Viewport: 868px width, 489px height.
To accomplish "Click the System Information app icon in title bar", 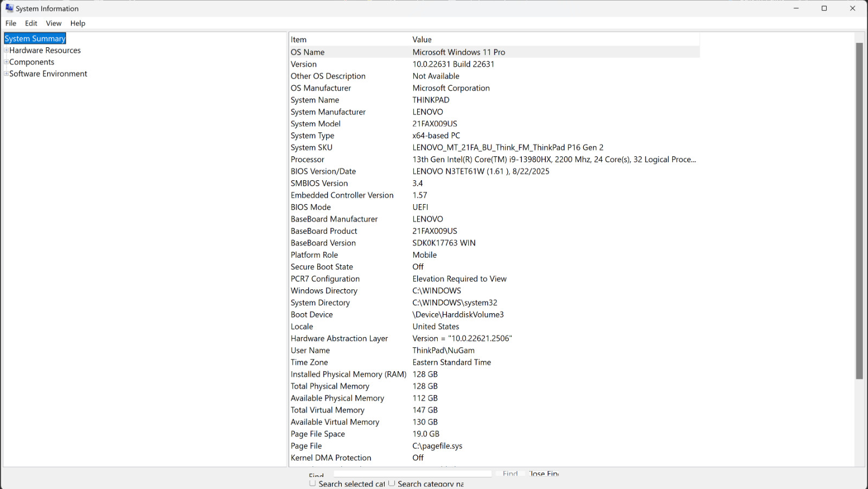I will pyautogui.click(x=9, y=8).
